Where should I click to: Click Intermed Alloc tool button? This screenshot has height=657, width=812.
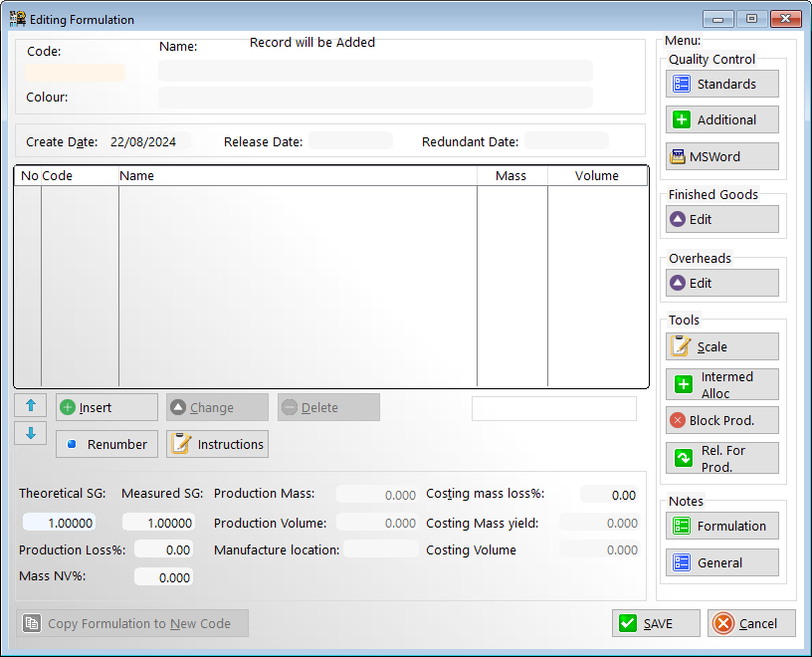[721, 385]
